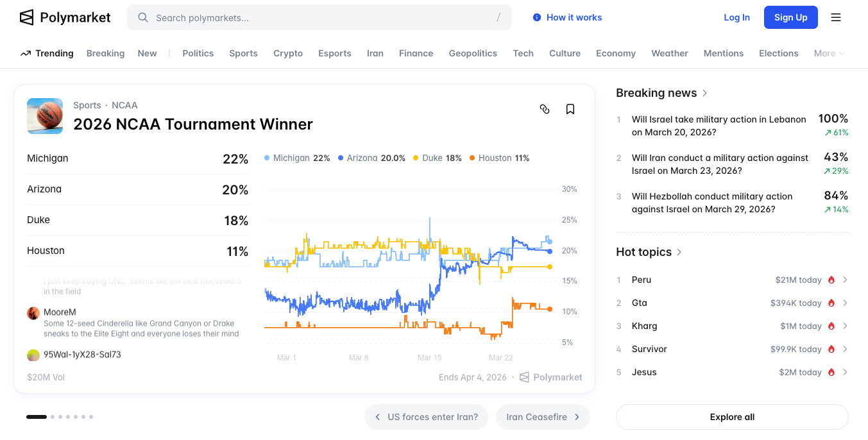Click into the Search polymarkets field

coord(321,17)
